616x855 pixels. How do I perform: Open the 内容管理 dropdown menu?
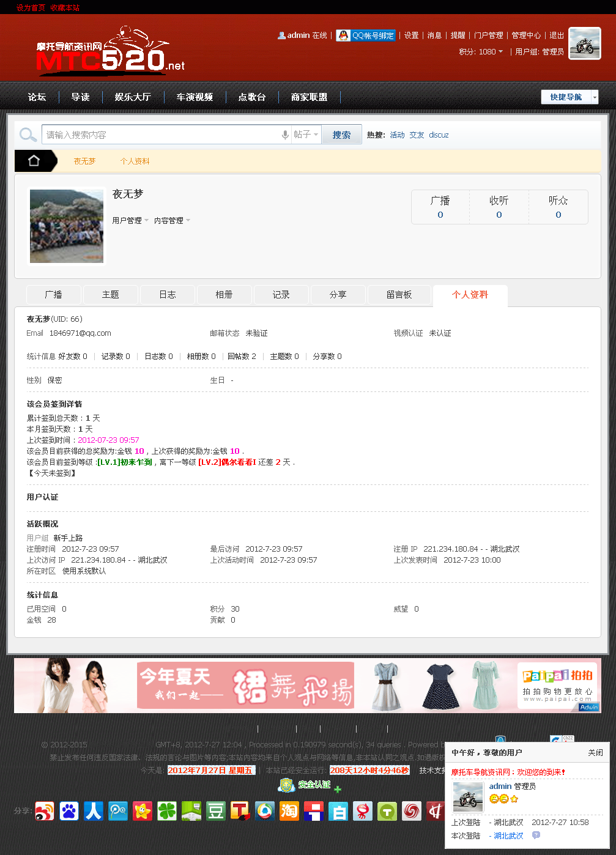(x=172, y=221)
